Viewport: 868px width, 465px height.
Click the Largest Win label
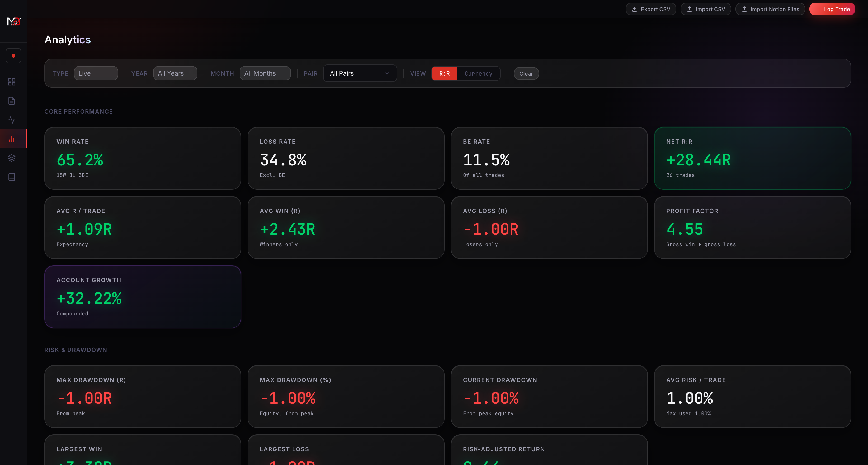[79, 449]
